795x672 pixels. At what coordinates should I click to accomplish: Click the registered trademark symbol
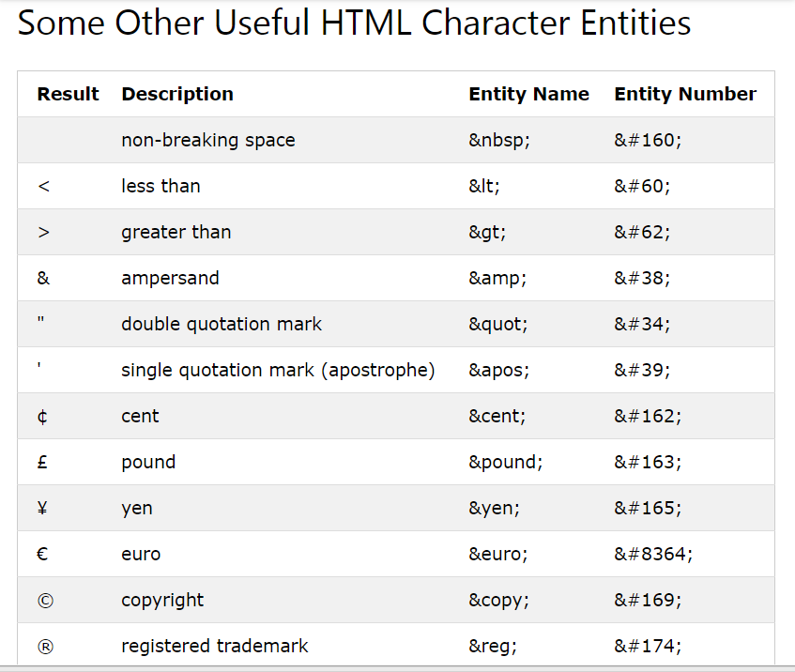43,646
